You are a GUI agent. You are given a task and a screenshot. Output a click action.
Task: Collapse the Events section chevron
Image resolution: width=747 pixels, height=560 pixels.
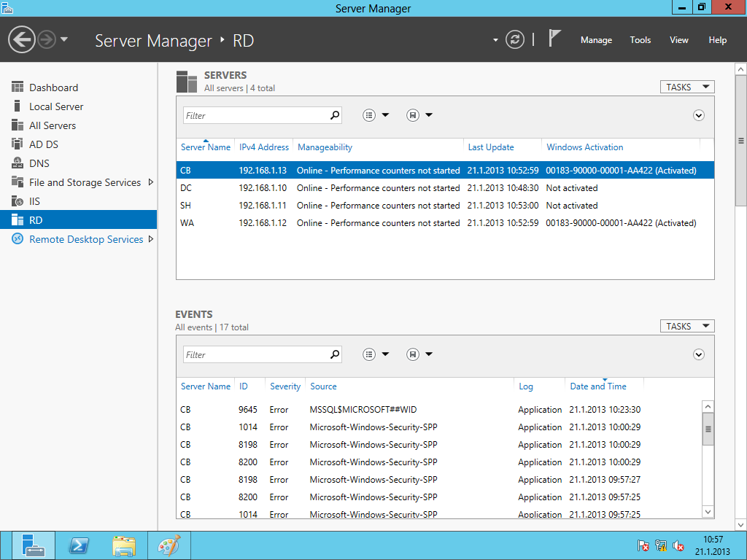[x=698, y=354]
